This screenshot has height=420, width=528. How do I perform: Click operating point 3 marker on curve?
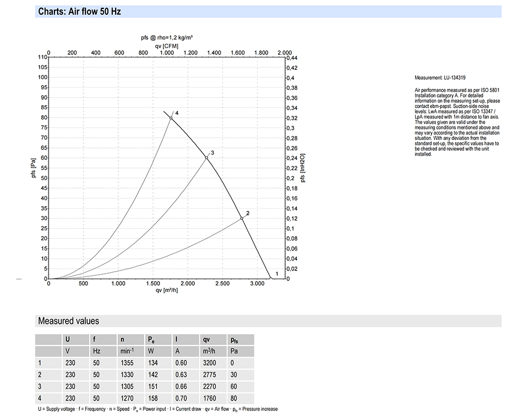tap(206, 157)
